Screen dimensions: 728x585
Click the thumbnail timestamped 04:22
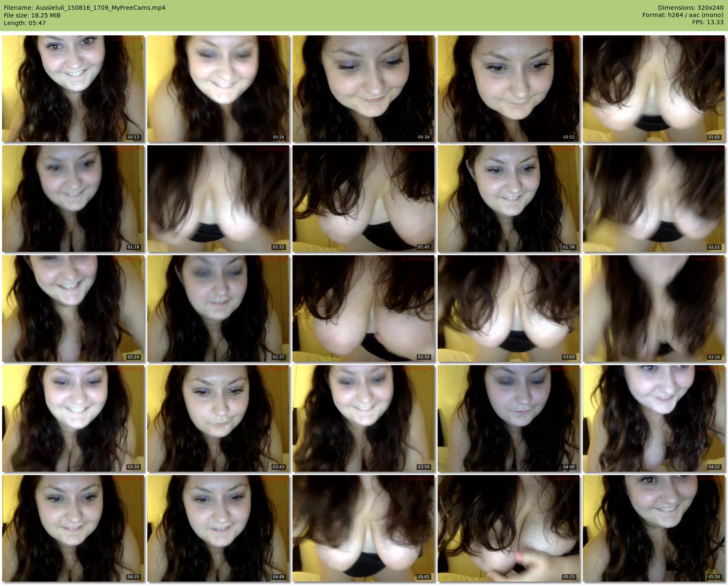654,418
